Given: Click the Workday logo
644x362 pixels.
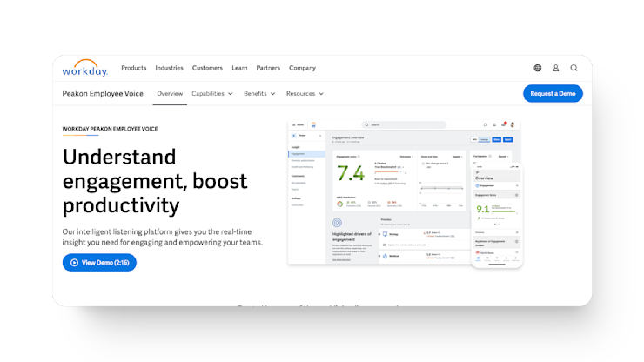Looking at the screenshot, I should (84, 68).
